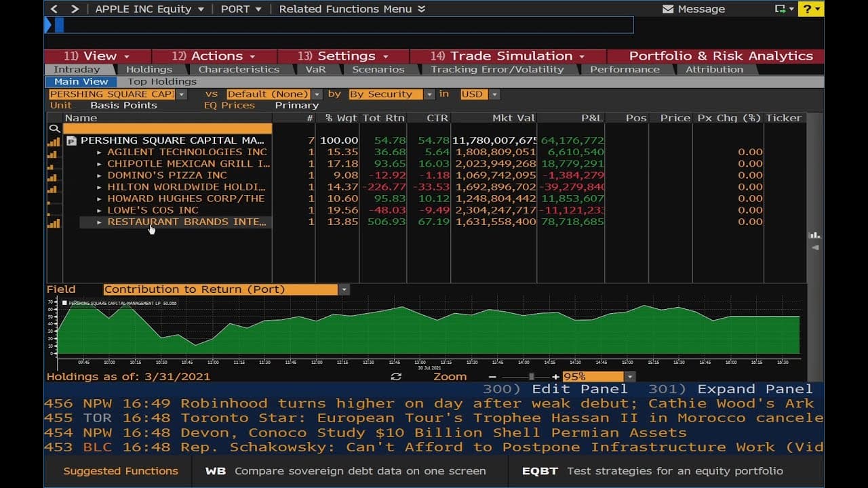Open the 11) View menu
Image resolution: width=868 pixels, height=488 pixels.
[x=96, y=56]
